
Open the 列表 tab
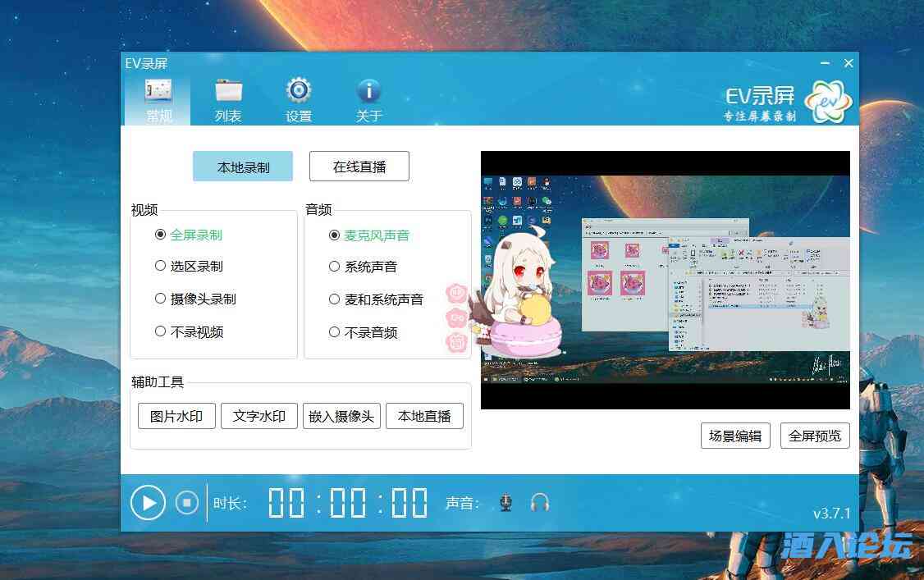pyautogui.click(x=228, y=101)
